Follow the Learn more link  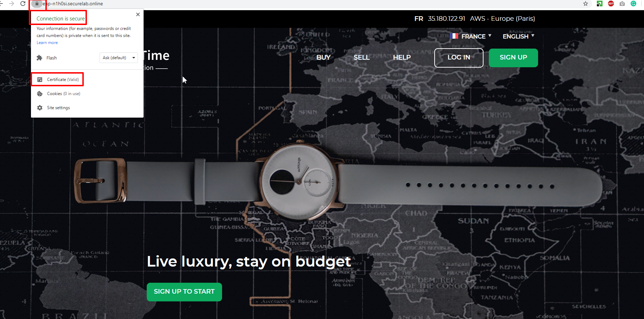(47, 43)
